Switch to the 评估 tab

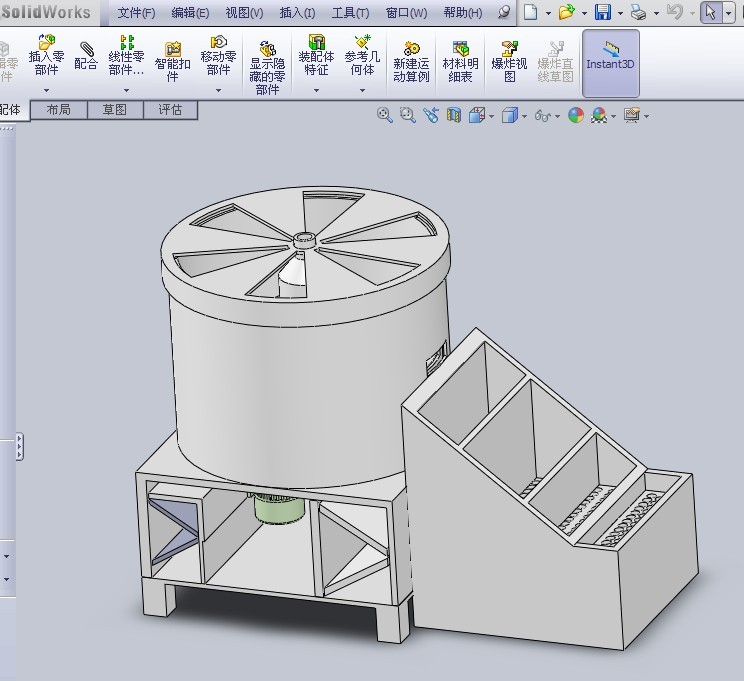[170, 110]
